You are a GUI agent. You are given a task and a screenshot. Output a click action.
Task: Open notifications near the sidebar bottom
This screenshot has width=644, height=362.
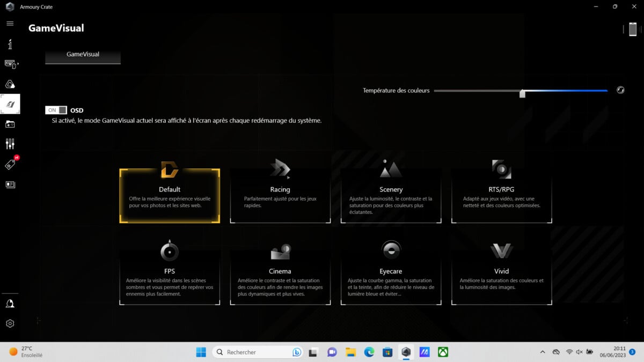click(x=10, y=304)
